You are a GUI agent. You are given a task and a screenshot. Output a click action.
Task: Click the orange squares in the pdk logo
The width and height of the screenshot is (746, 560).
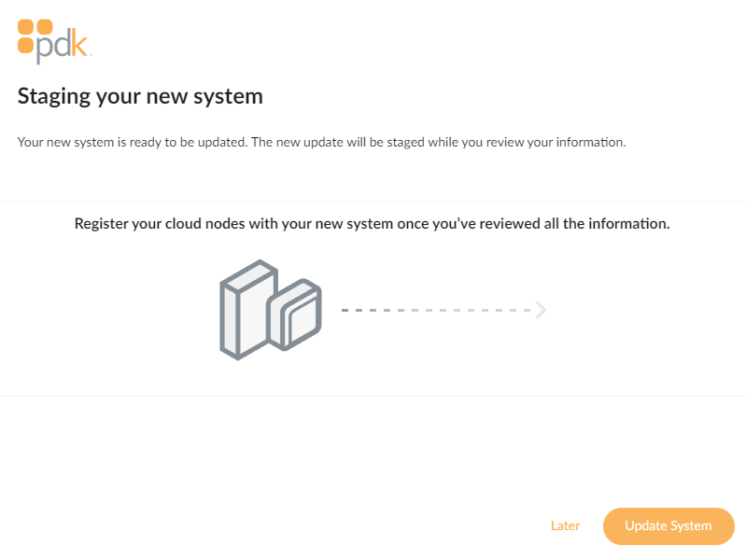click(x=35, y=35)
